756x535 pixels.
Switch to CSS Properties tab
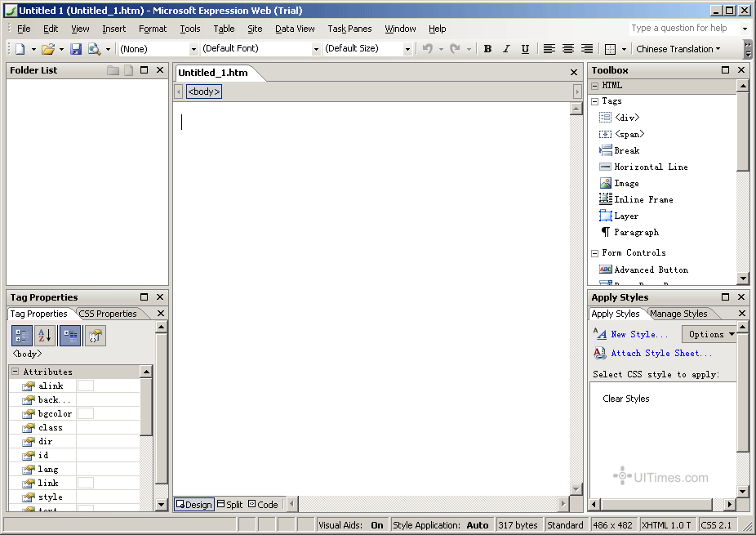coord(108,314)
